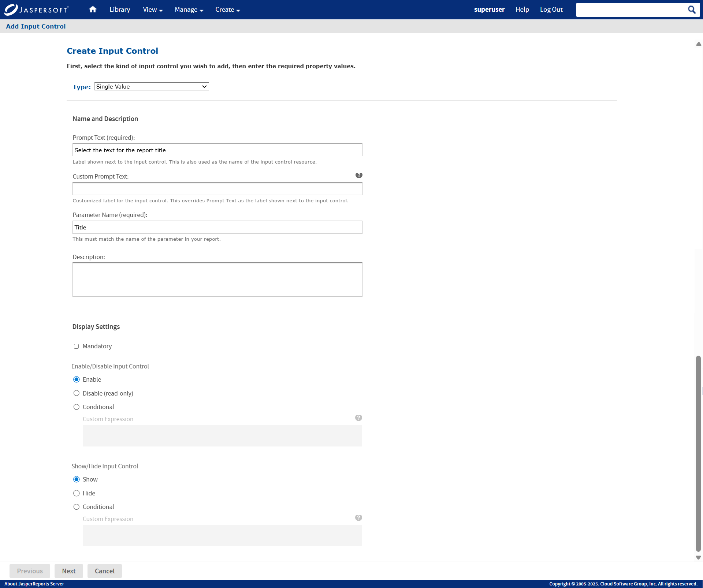Choose Conditional under Enable/Disable Input Control
The height and width of the screenshot is (588, 703).
(x=76, y=407)
